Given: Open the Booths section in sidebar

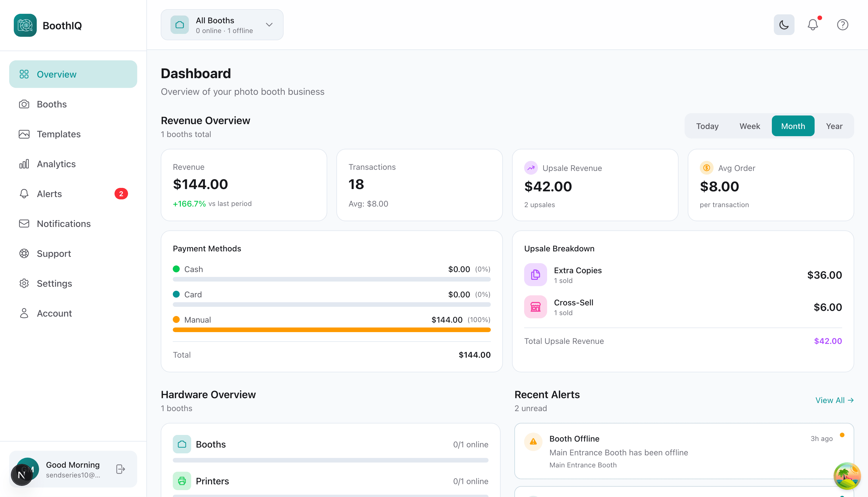Looking at the screenshot, I should [x=51, y=104].
